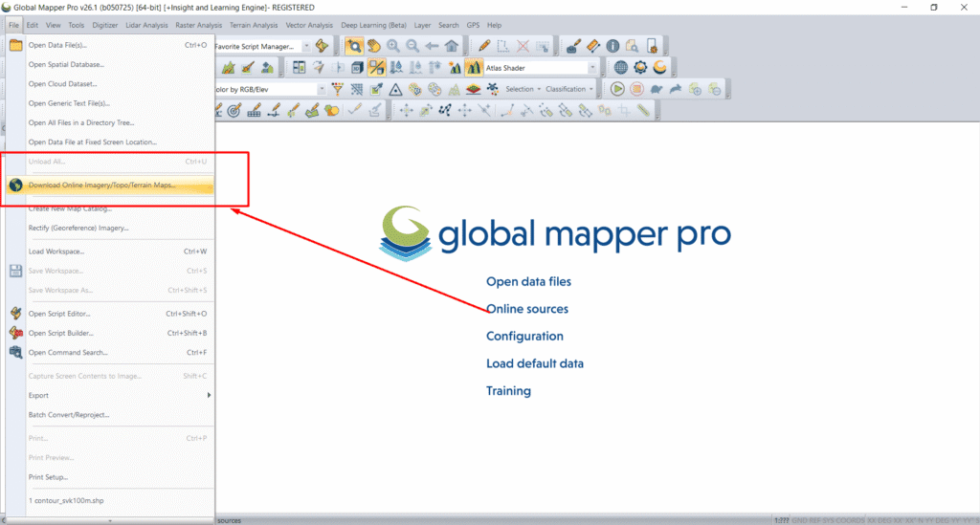Select the Zoom tool magnifier icon
Screen dimensions: 980x525
354,46
